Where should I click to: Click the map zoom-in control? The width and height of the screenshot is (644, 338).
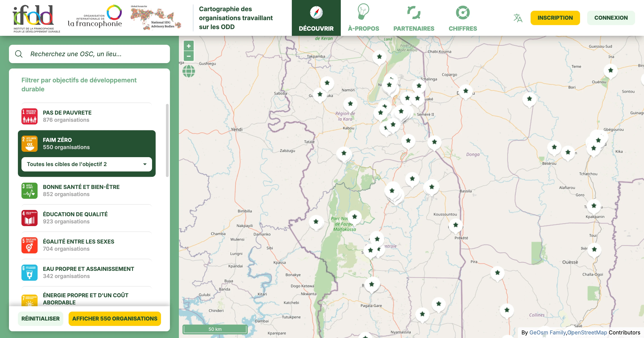coord(189,46)
